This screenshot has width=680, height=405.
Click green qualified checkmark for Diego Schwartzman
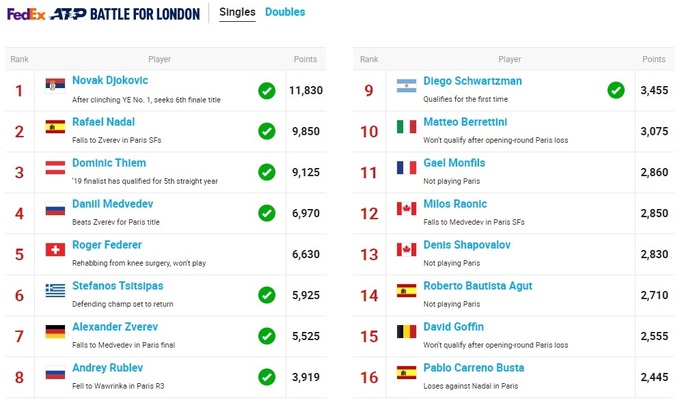(616, 91)
